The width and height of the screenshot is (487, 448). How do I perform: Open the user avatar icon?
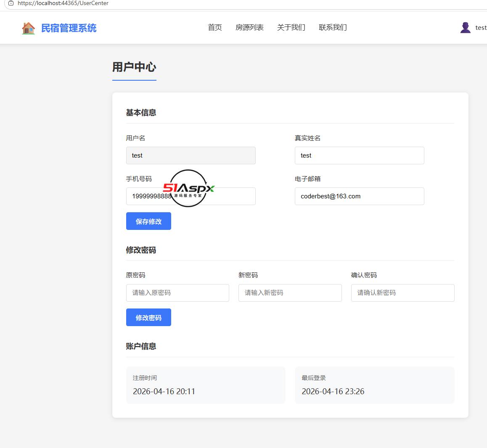coord(465,28)
